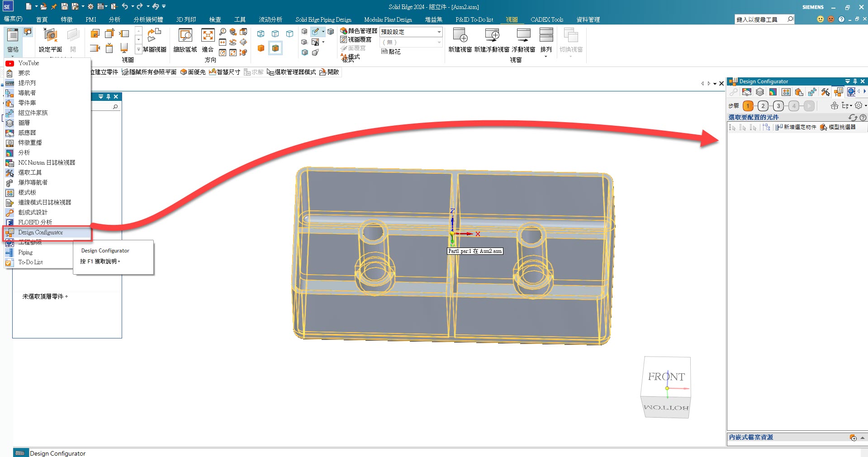Select step 1 in the Design Configurator pane
Image resolution: width=868 pixels, height=457 pixels.
[748, 105]
